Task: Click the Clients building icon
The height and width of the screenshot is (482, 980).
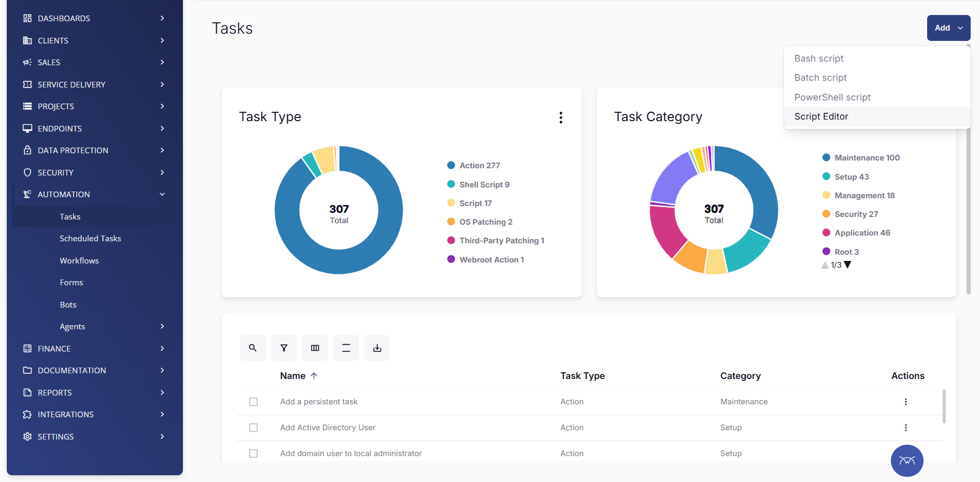Action: click(x=27, y=40)
